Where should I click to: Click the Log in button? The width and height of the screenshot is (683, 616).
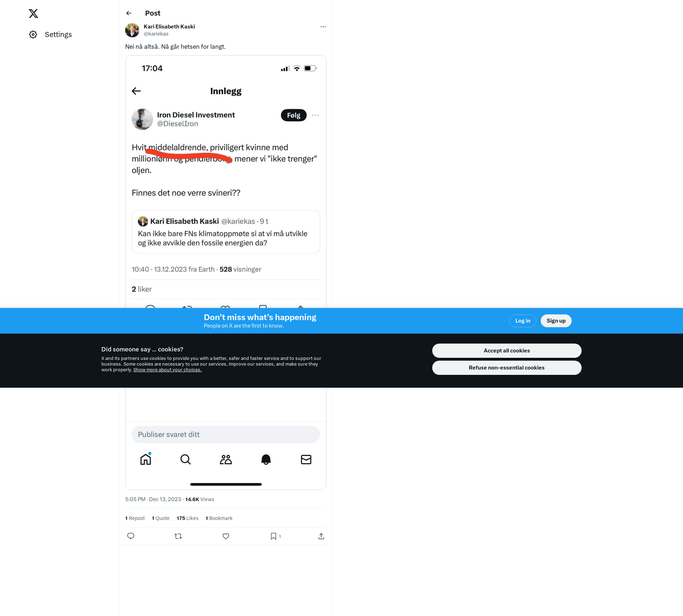(x=523, y=321)
